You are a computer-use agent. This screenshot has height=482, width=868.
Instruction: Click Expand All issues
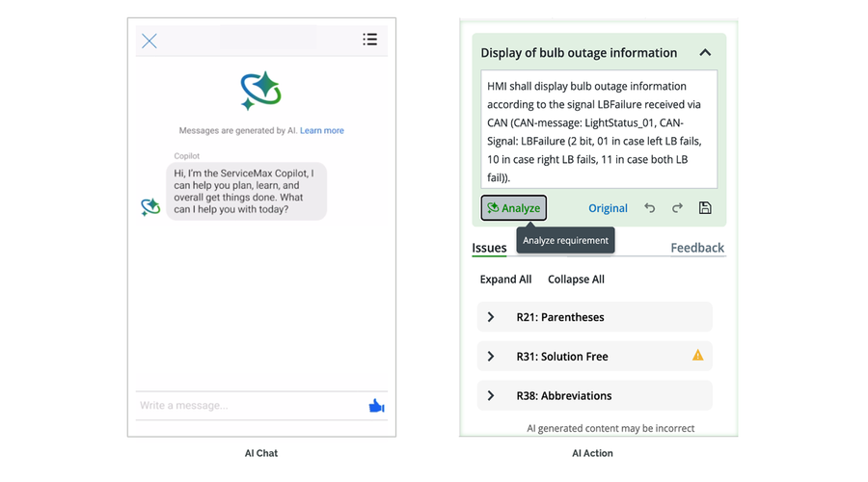pyautogui.click(x=505, y=280)
